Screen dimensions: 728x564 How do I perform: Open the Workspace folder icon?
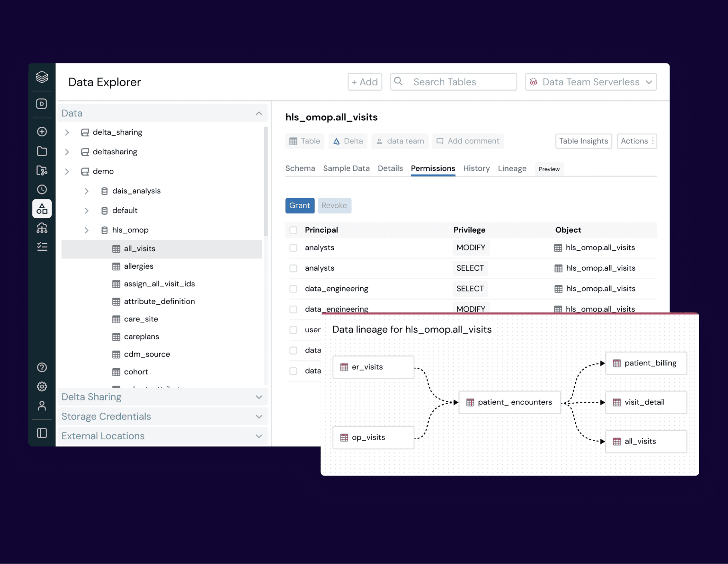[42, 151]
